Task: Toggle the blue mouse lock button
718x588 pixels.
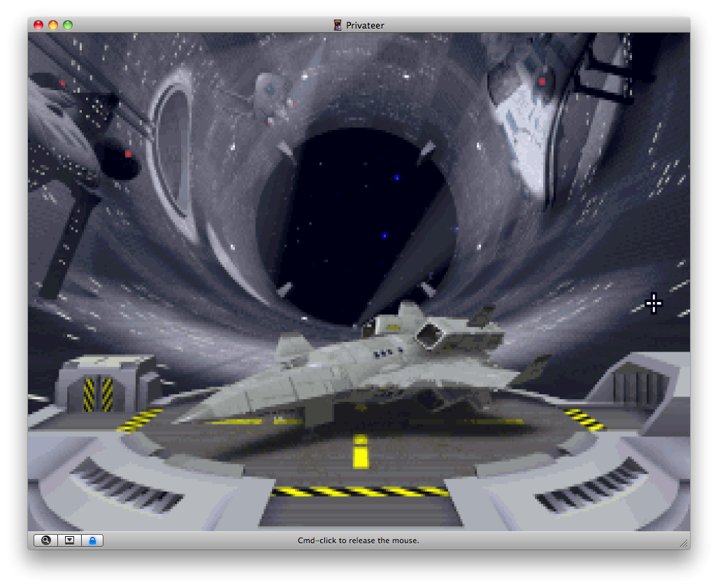Action: point(92,540)
